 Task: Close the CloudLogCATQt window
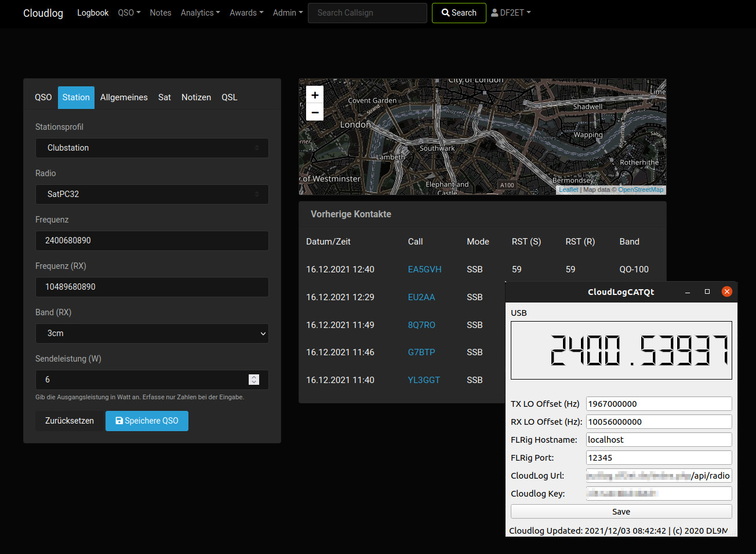click(x=726, y=291)
